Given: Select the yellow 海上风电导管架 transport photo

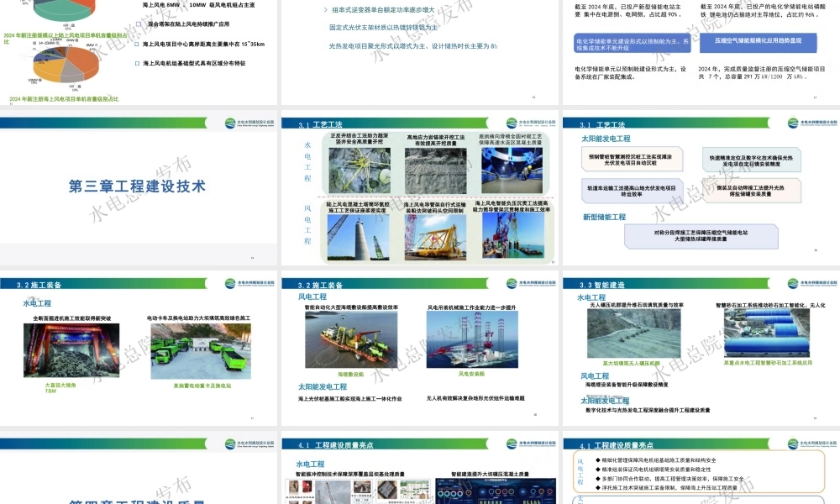Looking at the screenshot, I should pyautogui.click(x=435, y=237).
